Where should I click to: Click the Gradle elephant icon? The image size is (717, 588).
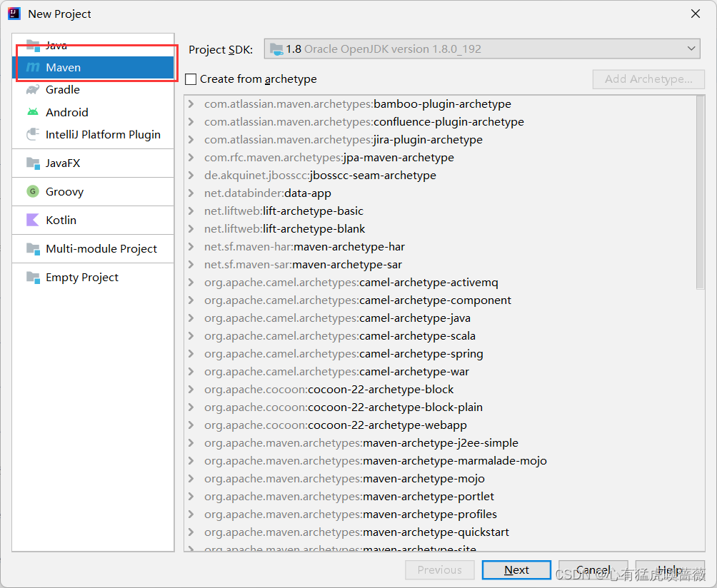[33, 90]
